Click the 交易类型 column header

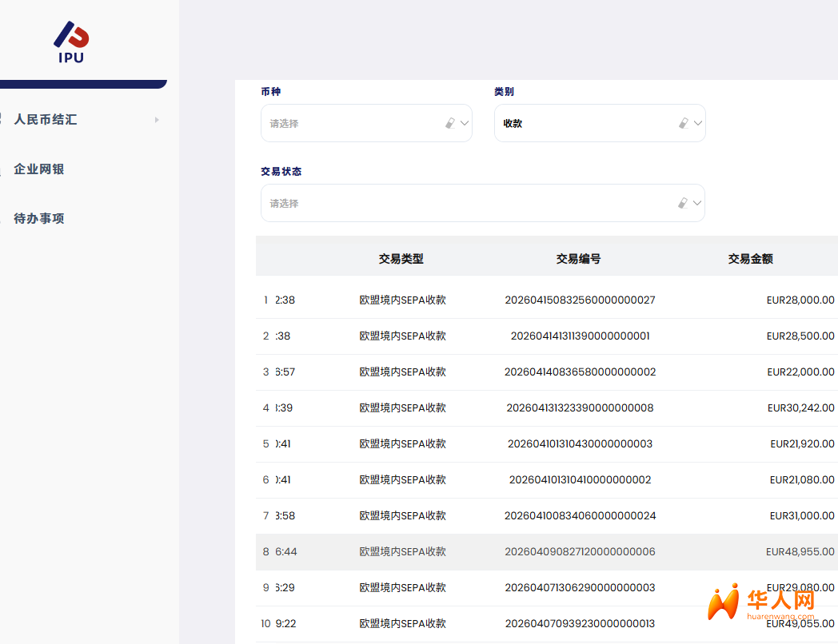[401, 259]
